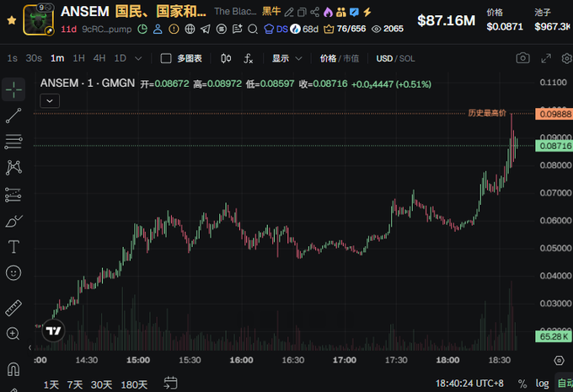Click the eye icon with 2065
Image resolution: width=573 pixels, height=392 pixels.
coord(388,29)
